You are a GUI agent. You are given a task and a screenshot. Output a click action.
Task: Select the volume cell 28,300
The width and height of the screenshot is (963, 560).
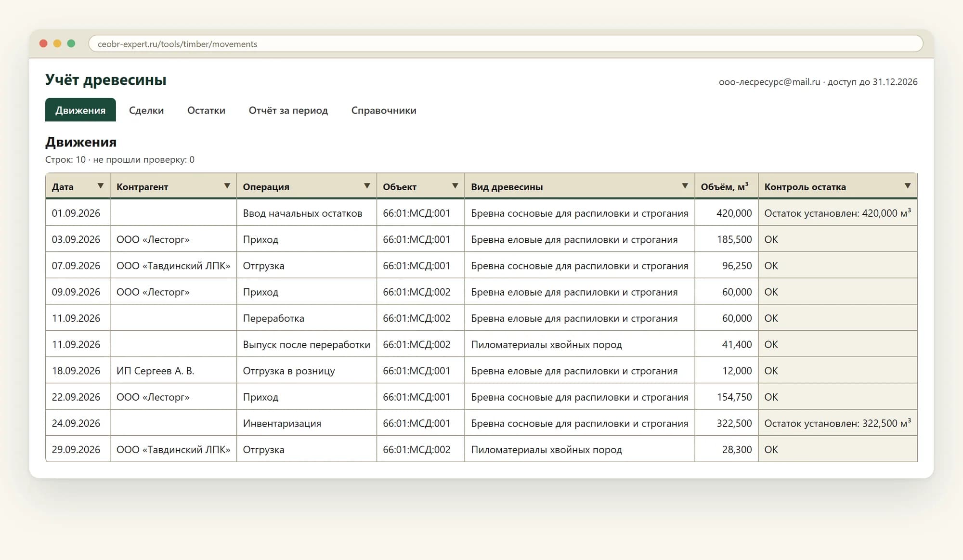[x=727, y=449]
